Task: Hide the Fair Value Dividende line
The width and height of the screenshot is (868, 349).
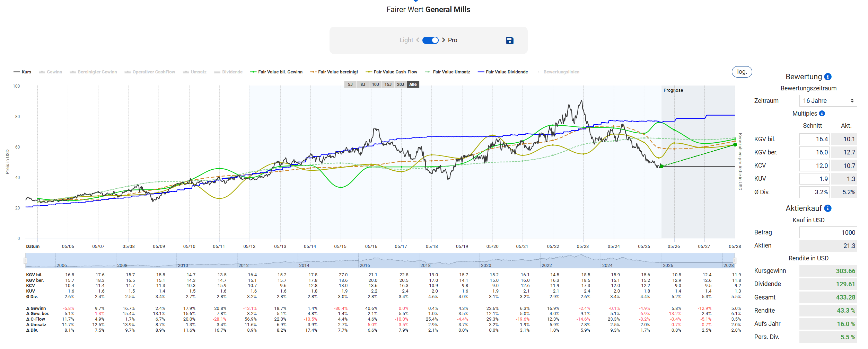Action: tap(503, 72)
